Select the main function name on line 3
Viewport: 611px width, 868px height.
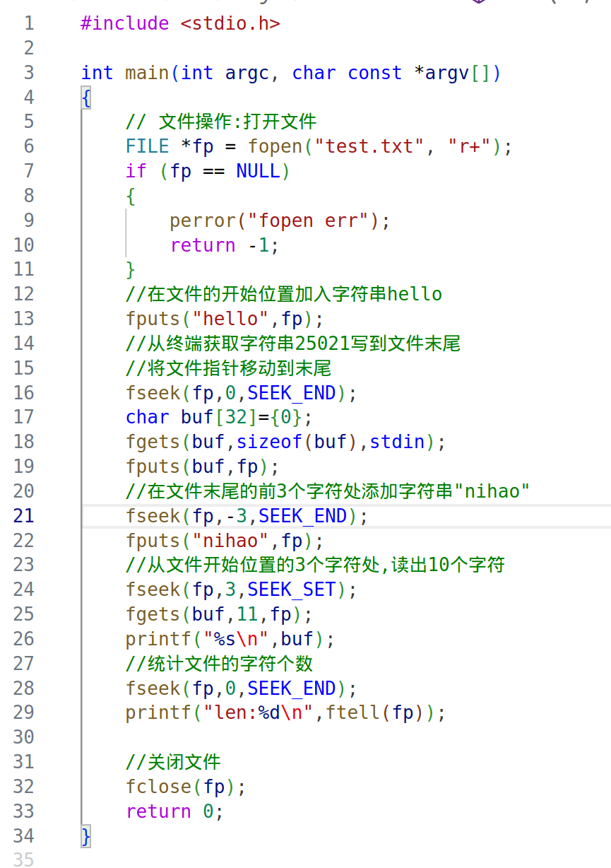click(x=146, y=72)
